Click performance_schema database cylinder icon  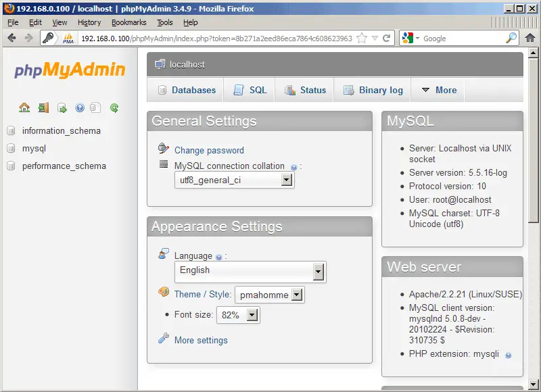point(11,166)
